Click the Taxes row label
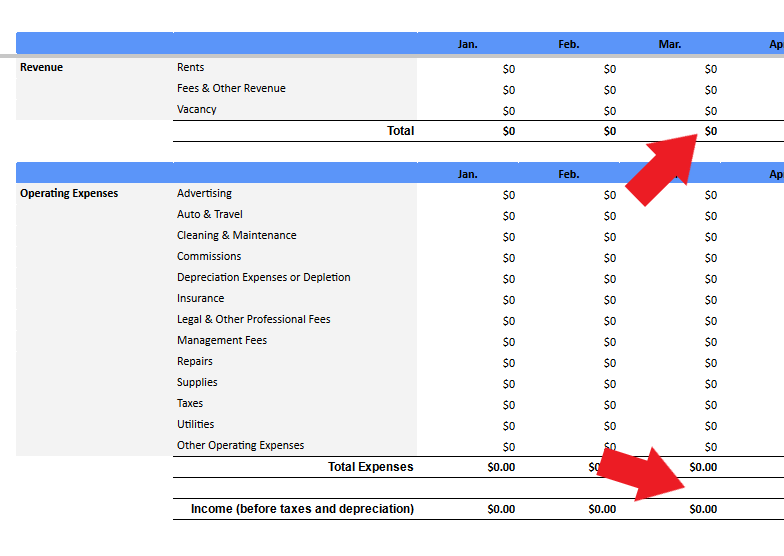The height and width of the screenshot is (556, 784). coord(190,404)
